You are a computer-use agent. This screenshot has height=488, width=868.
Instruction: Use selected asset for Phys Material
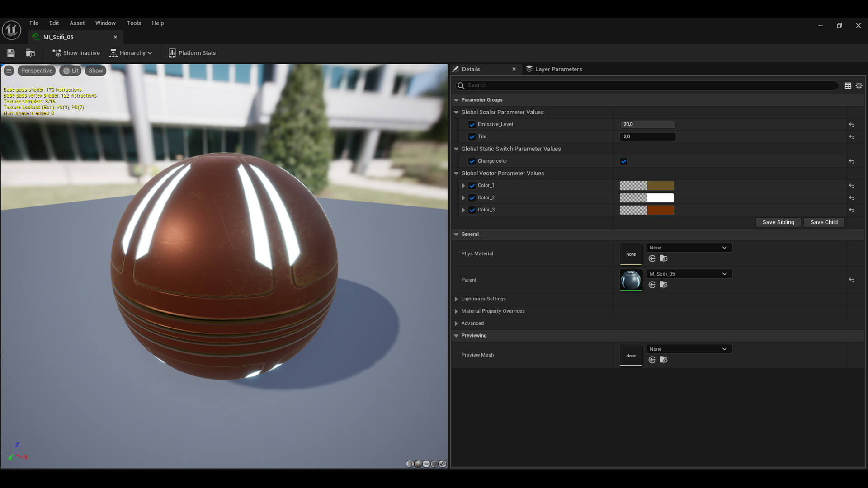point(652,258)
